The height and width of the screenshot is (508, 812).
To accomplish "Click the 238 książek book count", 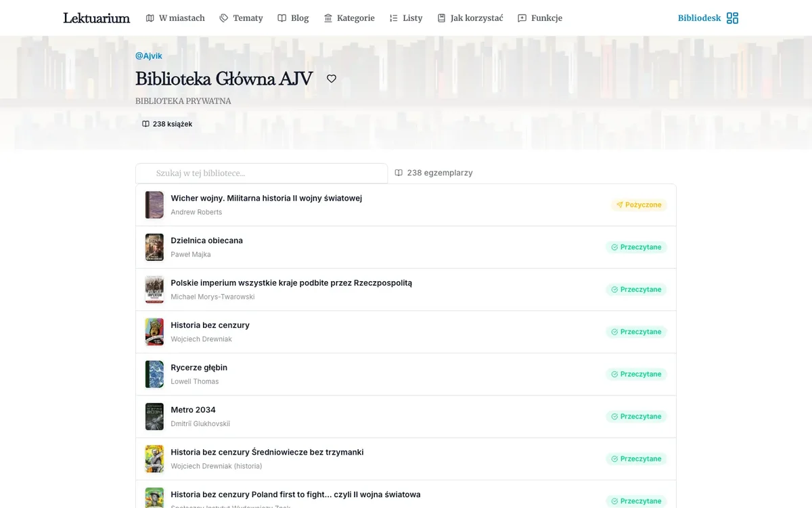I will click(167, 124).
